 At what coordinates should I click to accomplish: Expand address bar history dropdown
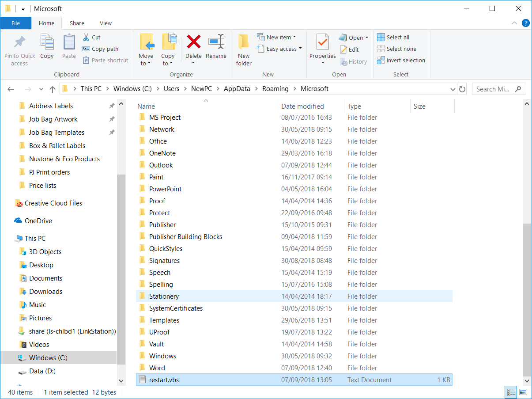pyautogui.click(x=453, y=89)
